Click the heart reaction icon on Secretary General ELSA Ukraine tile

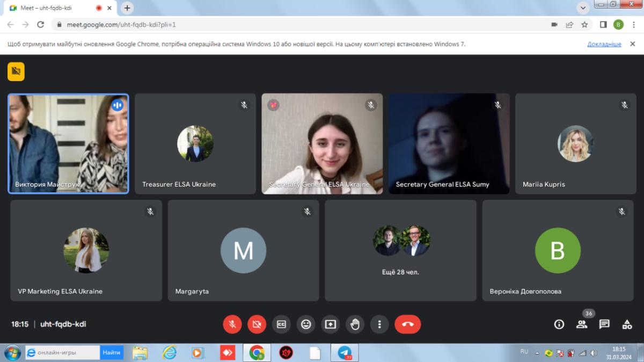[273, 105]
